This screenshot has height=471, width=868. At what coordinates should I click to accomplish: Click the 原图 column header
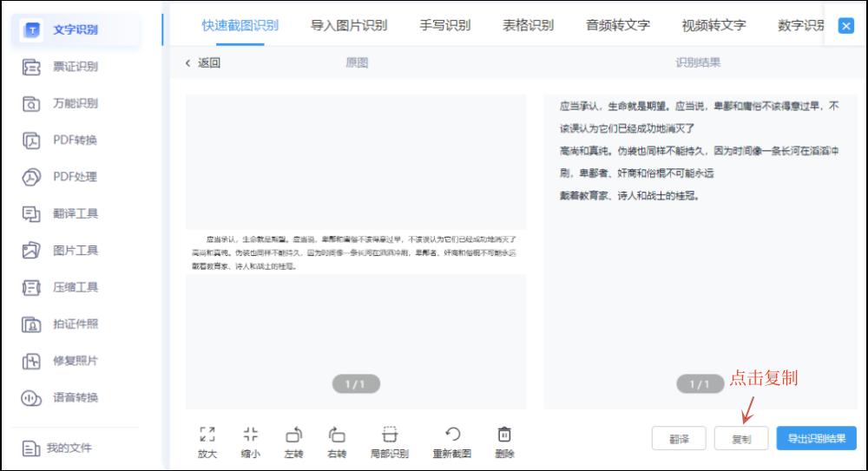tap(357, 63)
